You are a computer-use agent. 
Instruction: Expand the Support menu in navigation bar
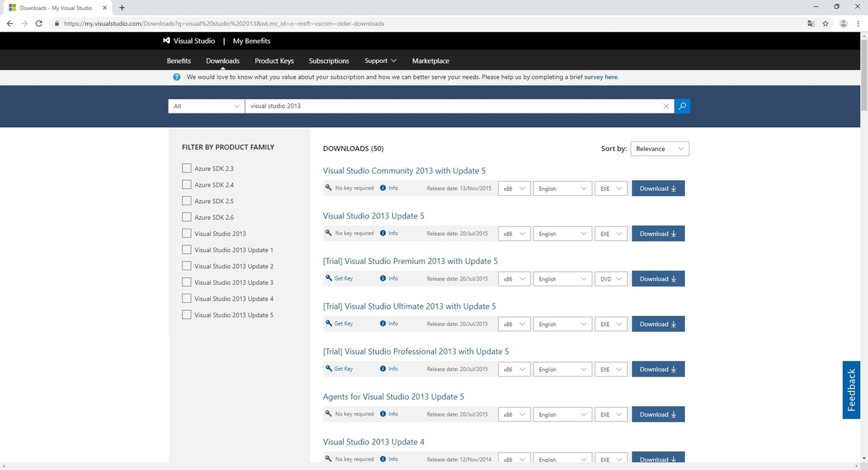pyautogui.click(x=380, y=61)
